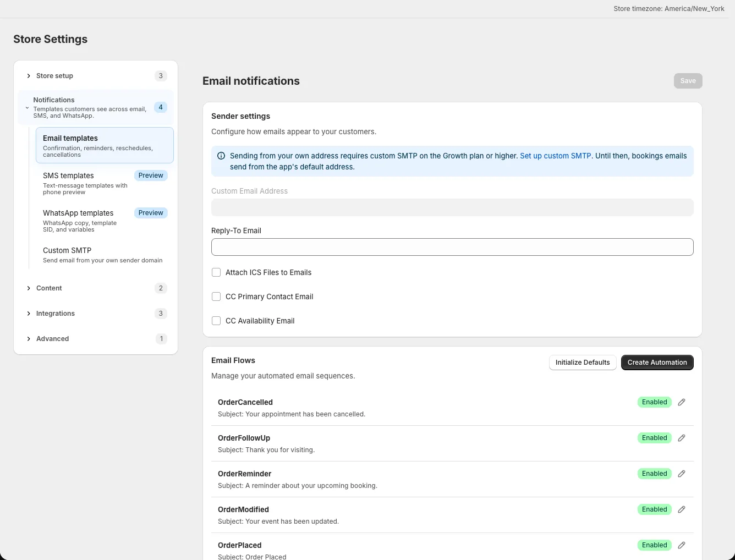Screen dimensions: 735x560
Task: Click the Notifications count badge 4
Action: (x=161, y=107)
